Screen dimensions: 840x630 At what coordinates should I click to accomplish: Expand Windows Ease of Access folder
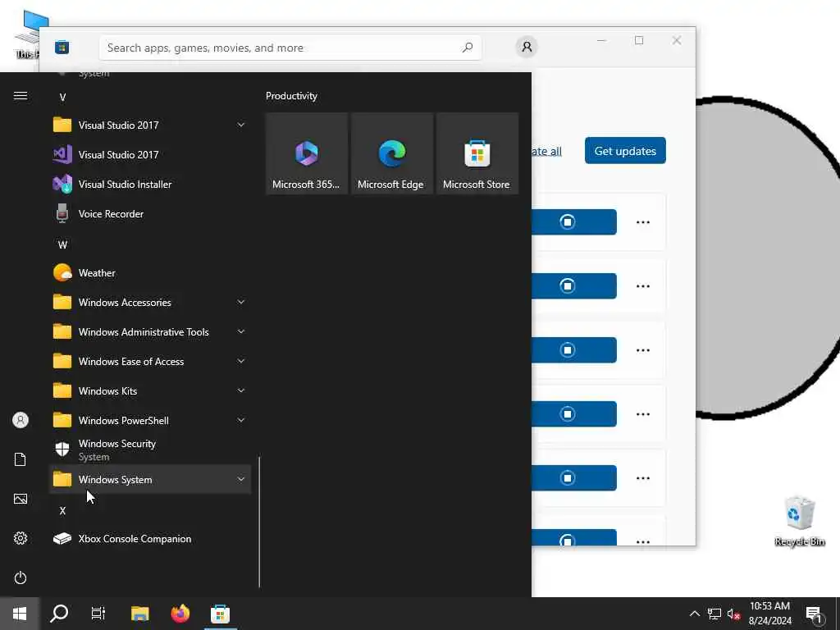point(151,361)
